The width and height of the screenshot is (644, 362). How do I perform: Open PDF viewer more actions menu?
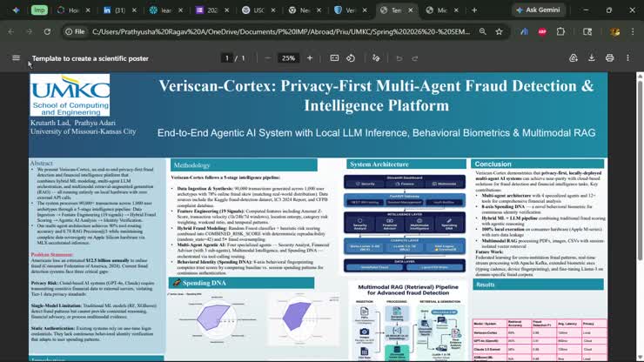click(x=627, y=58)
